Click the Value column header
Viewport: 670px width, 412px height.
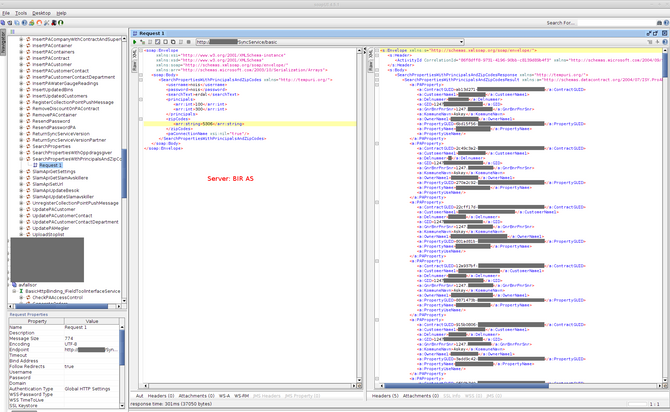92,321
